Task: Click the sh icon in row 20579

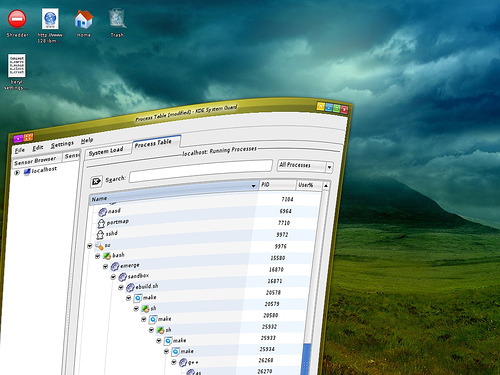Action: (x=145, y=309)
